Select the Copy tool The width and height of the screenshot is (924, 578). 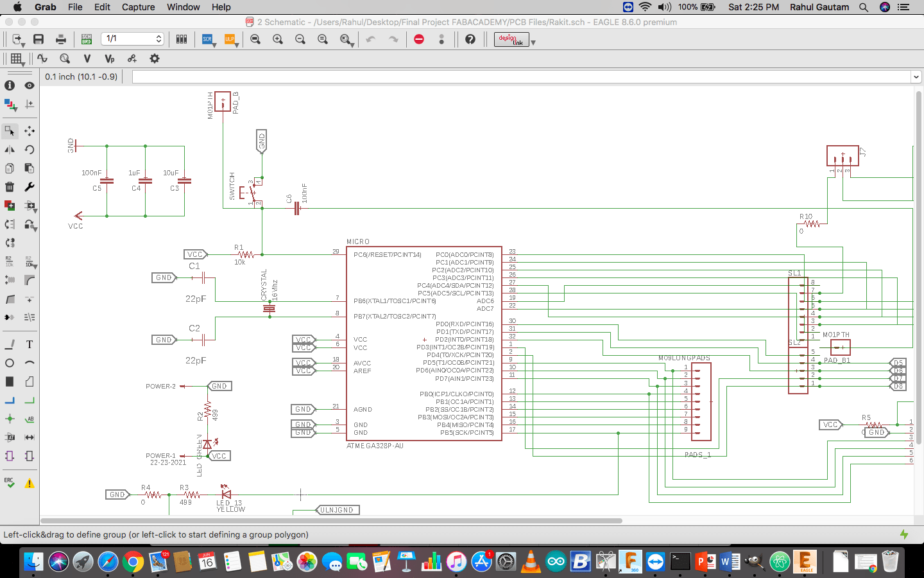click(x=10, y=168)
